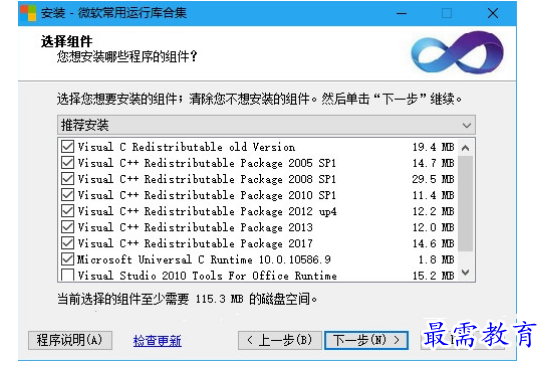Toggle Visual C++ Redistributable Package 2013 checkbox
This screenshot has height=366, width=545.
[67, 227]
